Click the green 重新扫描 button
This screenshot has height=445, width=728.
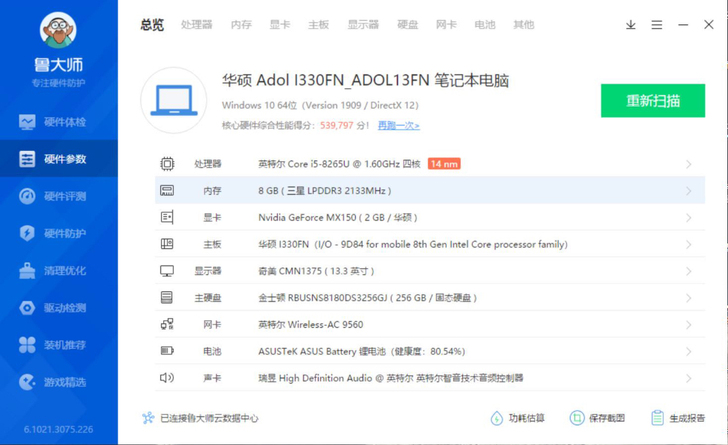(653, 100)
